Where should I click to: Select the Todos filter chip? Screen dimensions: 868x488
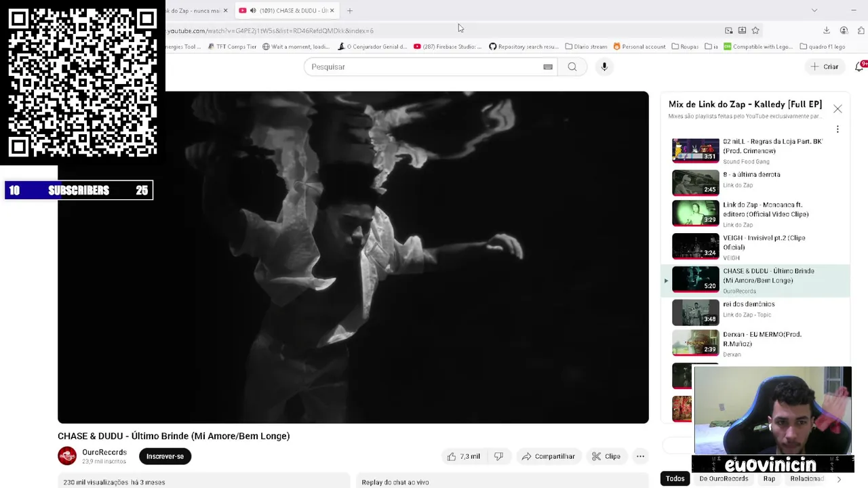click(675, 479)
